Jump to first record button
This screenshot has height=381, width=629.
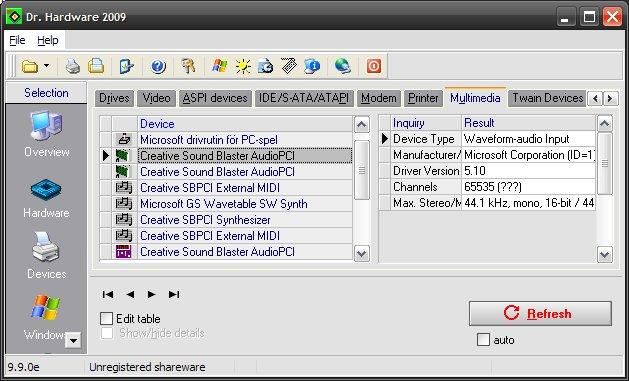(108, 294)
